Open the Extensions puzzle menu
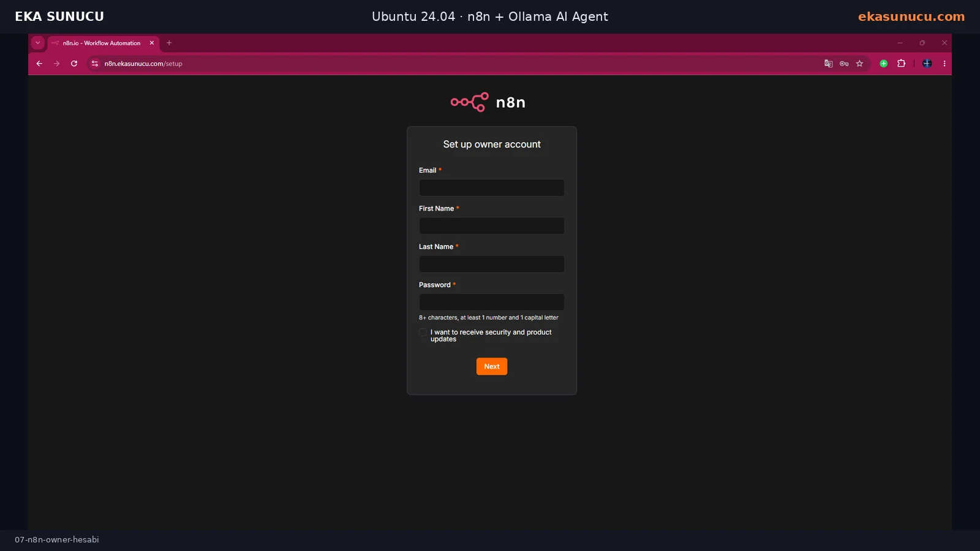This screenshot has width=980, height=551. tap(901, 64)
